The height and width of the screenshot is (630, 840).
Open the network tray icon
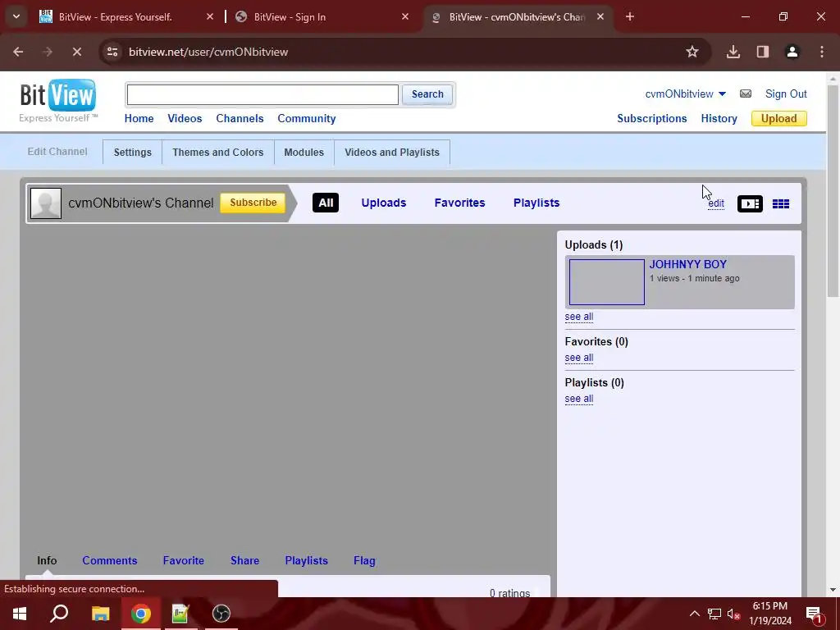click(714, 614)
